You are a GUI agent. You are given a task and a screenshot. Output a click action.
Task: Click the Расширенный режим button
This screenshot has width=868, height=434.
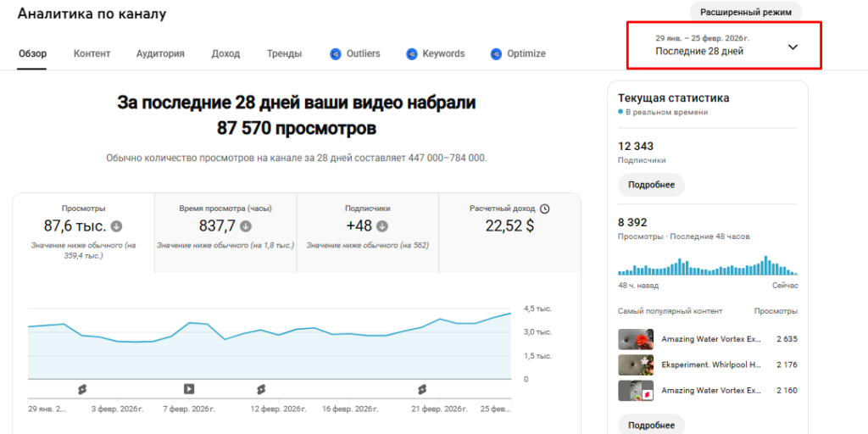pyautogui.click(x=745, y=12)
